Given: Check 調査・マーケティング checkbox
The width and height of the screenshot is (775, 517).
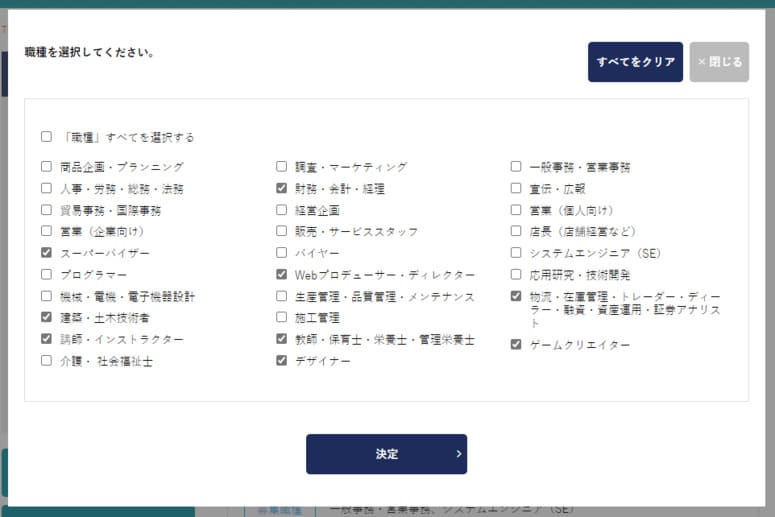Looking at the screenshot, I should 282,167.
